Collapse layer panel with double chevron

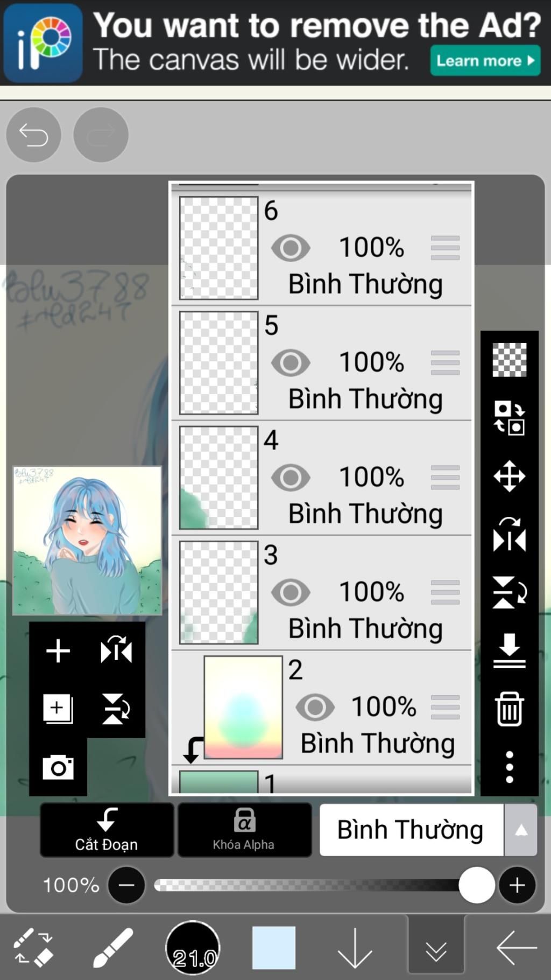436,949
